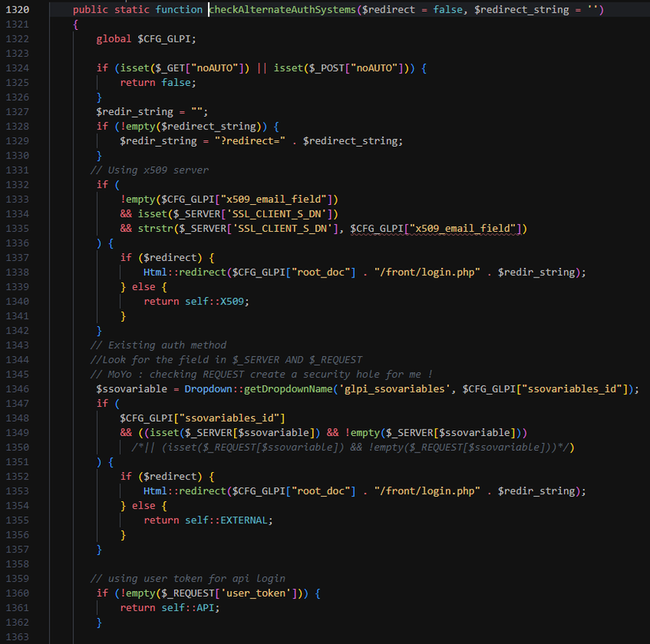Screen dimensions: 650x644
Task: Click the comment '// Existing auth method'
Action: pos(158,345)
